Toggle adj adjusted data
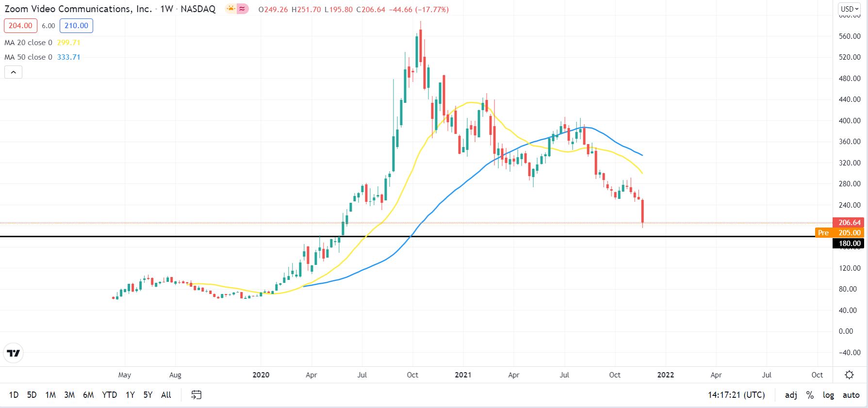This screenshot has height=408, width=868. point(791,395)
